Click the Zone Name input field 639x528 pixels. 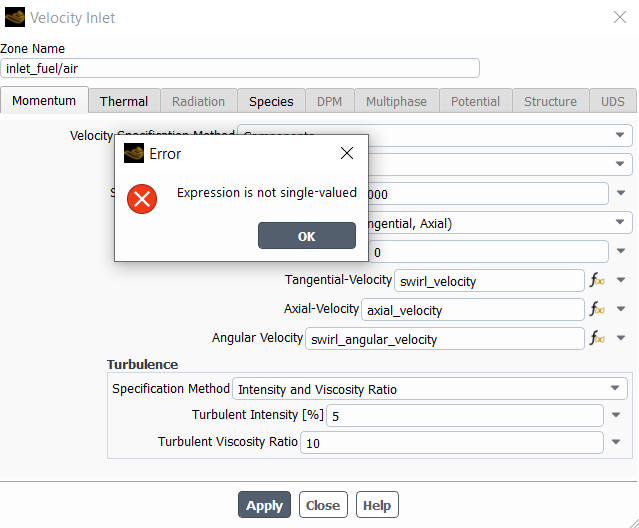coord(240,68)
